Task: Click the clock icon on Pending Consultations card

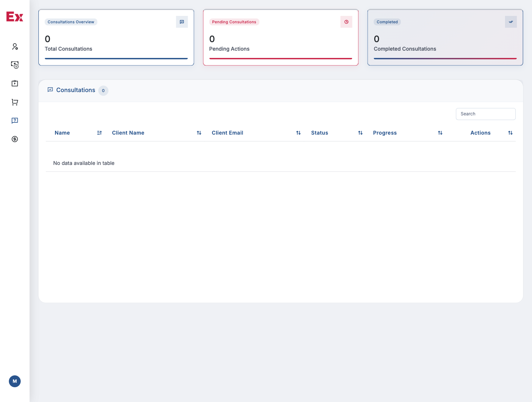Action: click(x=346, y=22)
